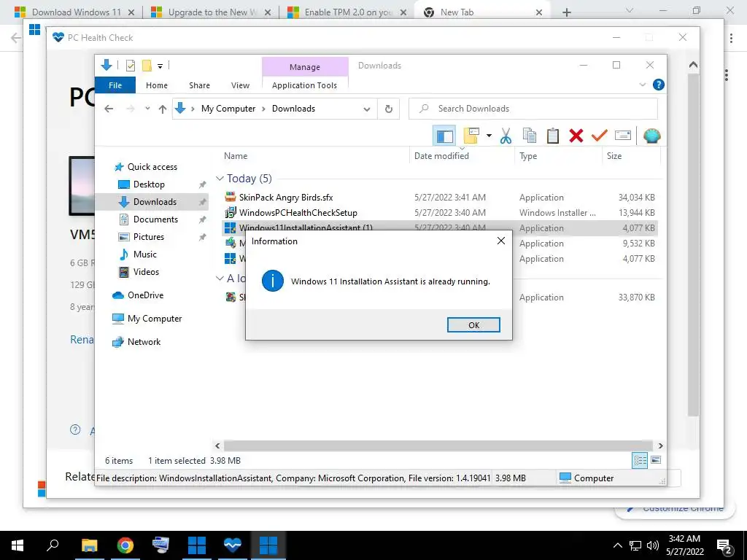Focus the Search Downloads field

(x=533, y=109)
